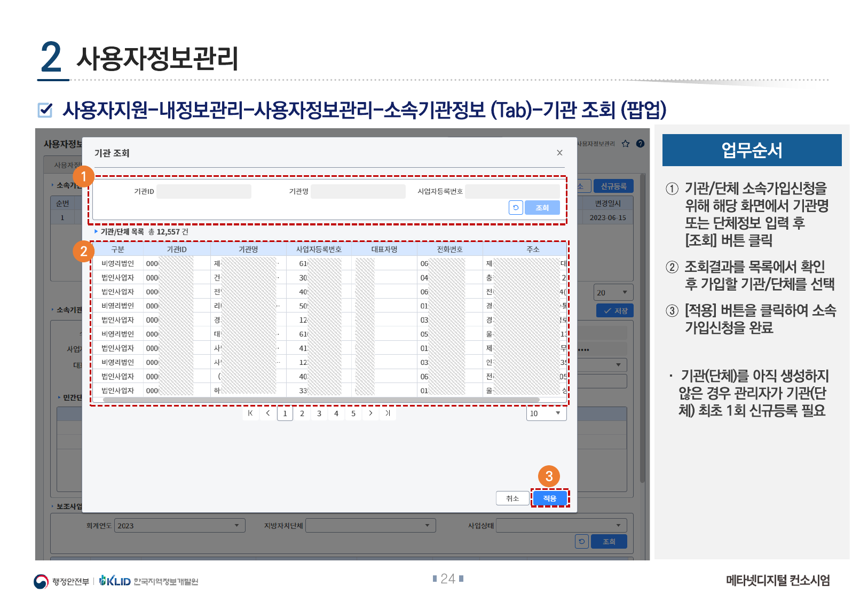Click the 적용 button

click(550, 498)
